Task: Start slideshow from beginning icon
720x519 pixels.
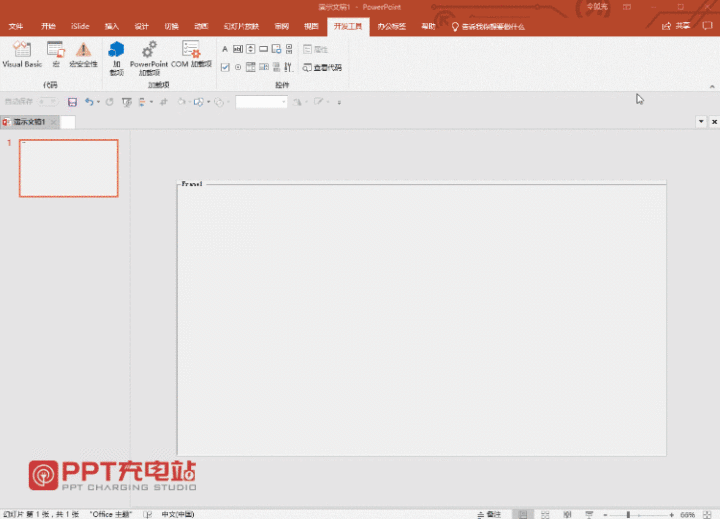Action: (127, 102)
